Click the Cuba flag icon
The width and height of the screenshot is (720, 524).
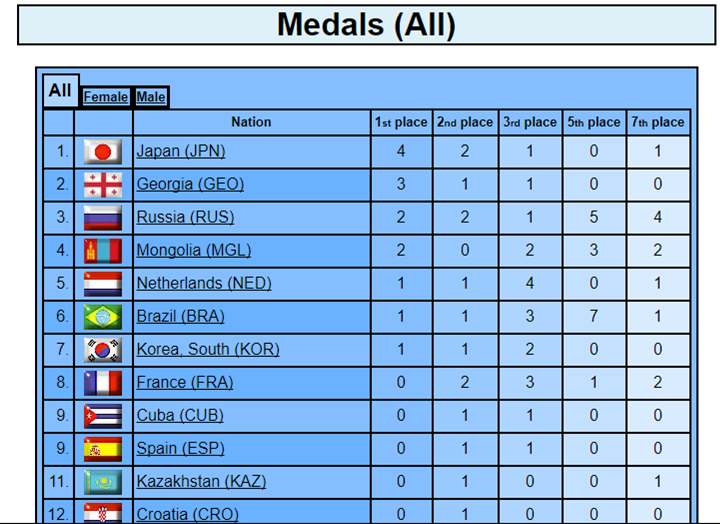tap(103, 416)
